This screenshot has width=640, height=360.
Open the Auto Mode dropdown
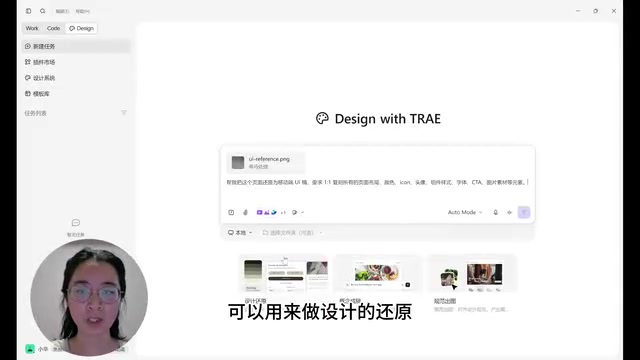(465, 212)
